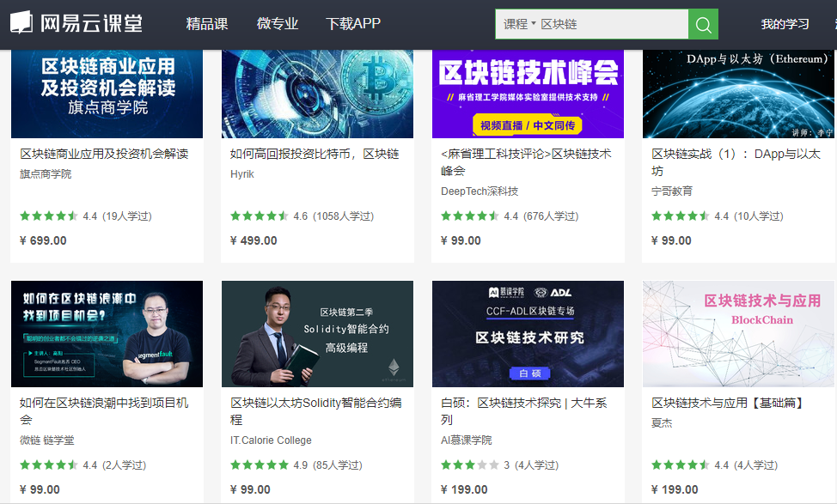Click the learner count (676人学过)

[x=551, y=216]
